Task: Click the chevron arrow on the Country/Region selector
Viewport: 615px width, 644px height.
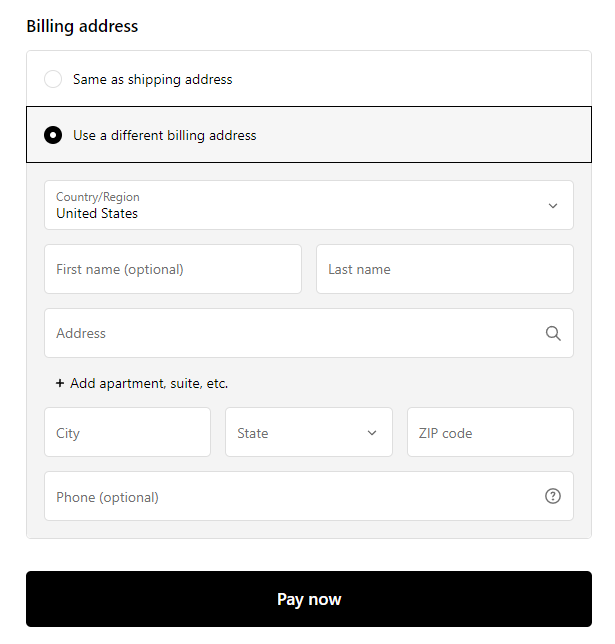Action: (553, 206)
